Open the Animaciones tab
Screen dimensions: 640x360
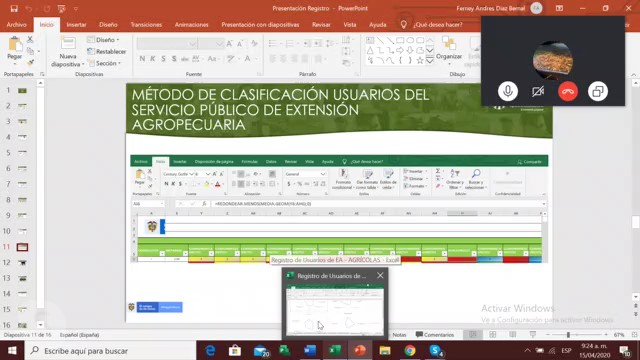[x=191, y=24]
